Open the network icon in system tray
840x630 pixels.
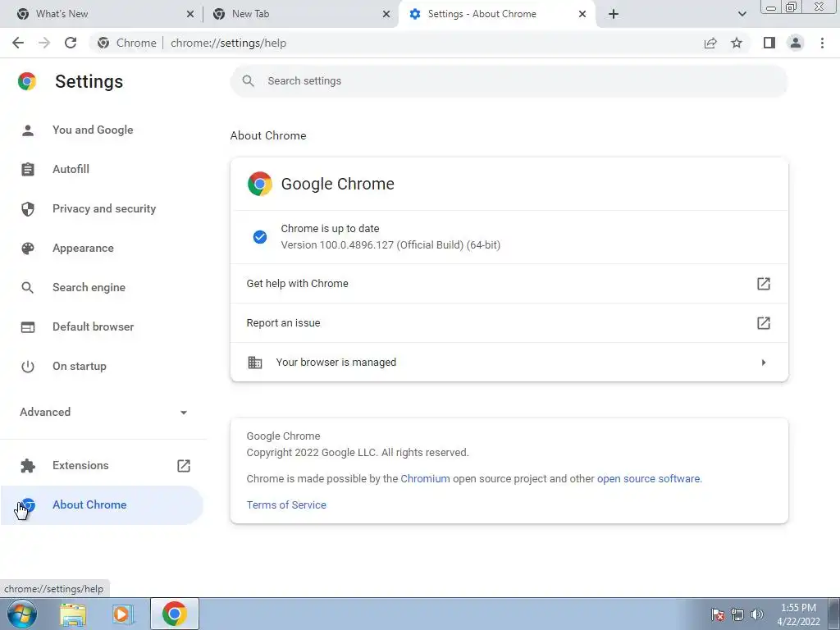pos(737,614)
